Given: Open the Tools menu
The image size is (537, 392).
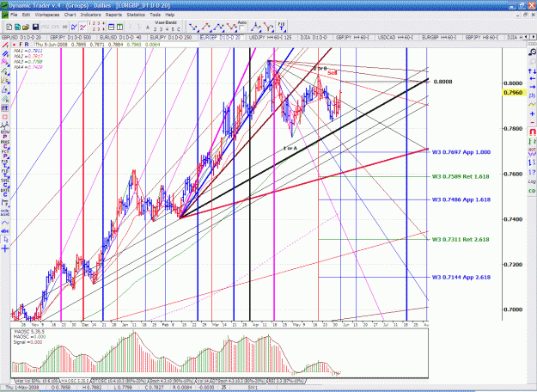Looking at the screenshot, I should pos(155,15).
